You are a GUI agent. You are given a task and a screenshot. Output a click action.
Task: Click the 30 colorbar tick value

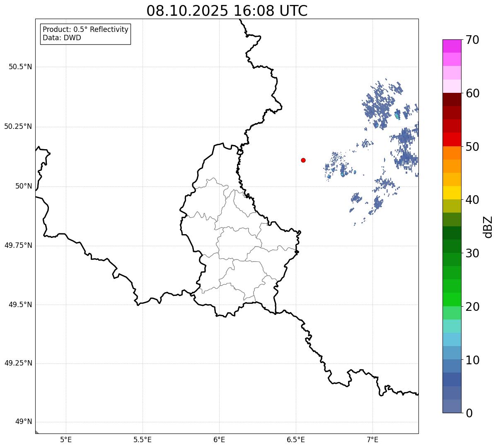tap(472, 253)
